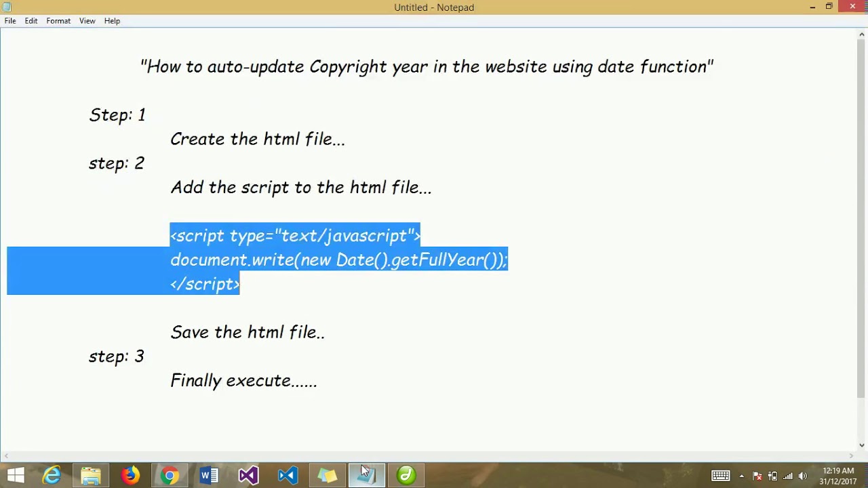Open the Action Center flag icon

(x=757, y=476)
